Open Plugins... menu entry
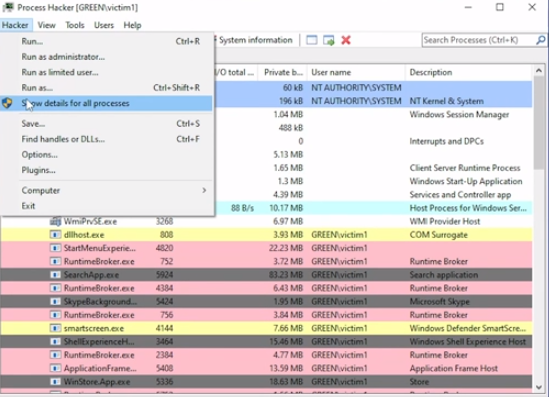Image resolution: width=549 pixels, height=397 pixels. pos(106,170)
